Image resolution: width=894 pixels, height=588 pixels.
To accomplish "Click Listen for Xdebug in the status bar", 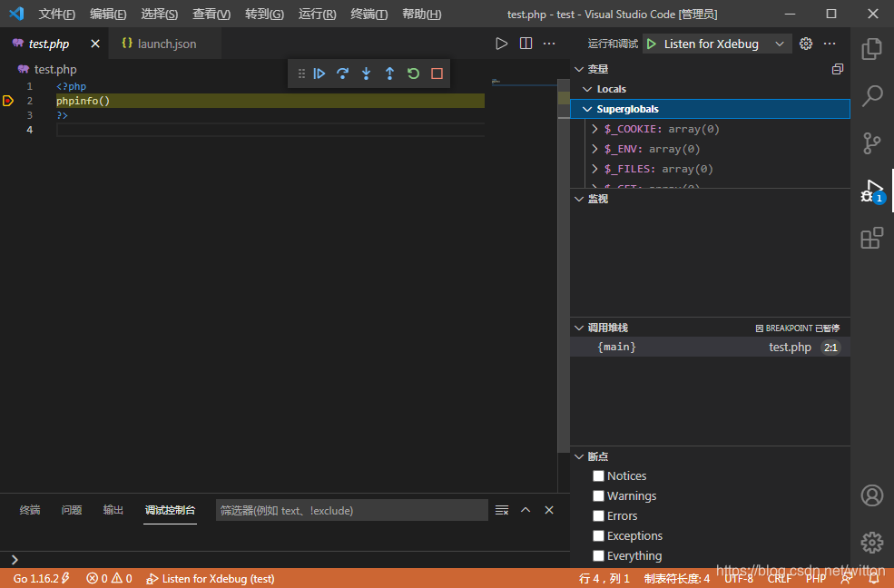I will coord(210,577).
